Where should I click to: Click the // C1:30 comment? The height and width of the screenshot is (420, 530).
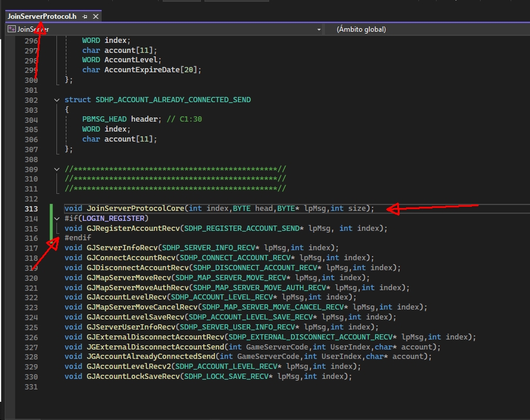coord(185,119)
